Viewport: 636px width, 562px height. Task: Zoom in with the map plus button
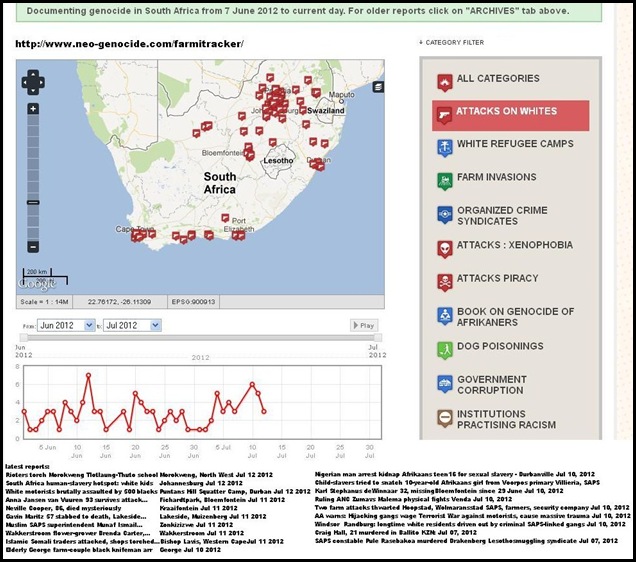33,109
